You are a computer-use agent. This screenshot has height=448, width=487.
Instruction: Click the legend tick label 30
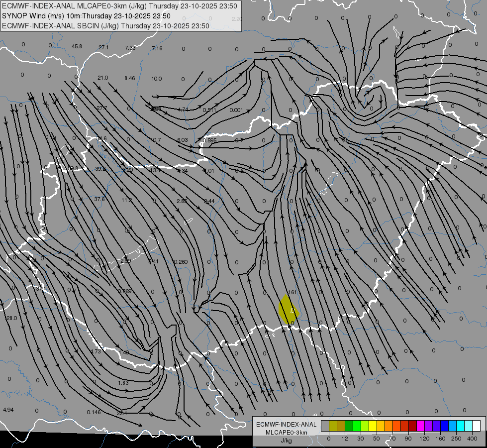(360, 439)
